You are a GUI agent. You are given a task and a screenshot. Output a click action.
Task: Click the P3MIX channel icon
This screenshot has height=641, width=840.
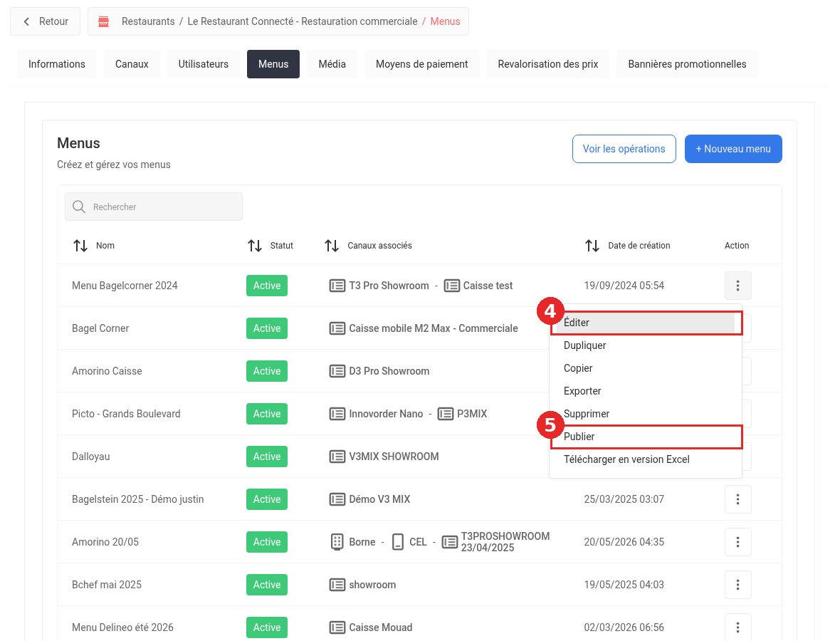tap(445, 414)
